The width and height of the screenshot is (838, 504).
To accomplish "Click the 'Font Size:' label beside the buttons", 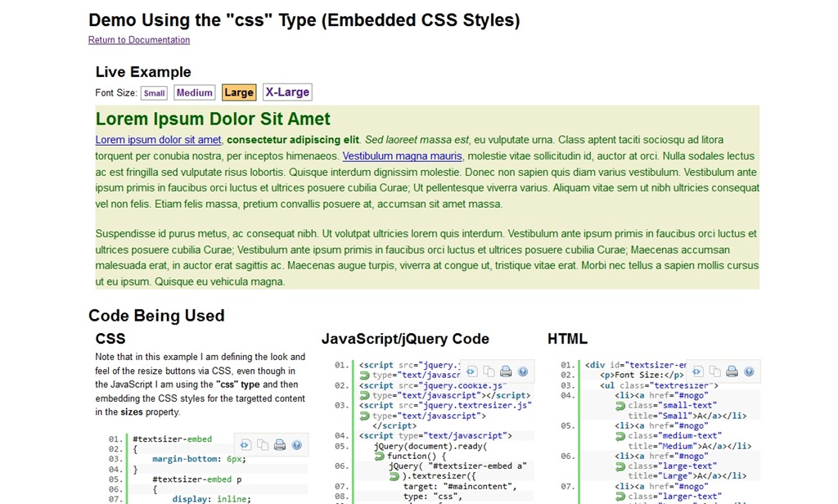I will pyautogui.click(x=116, y=92).
